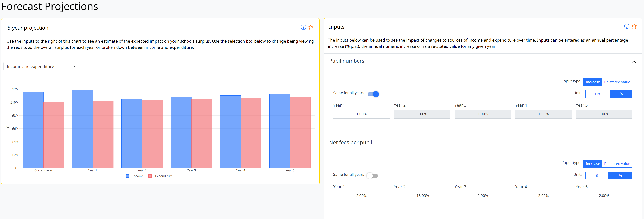
Task: Click the Income legend swatch below the chart
Action: click(x=127, y=176)
